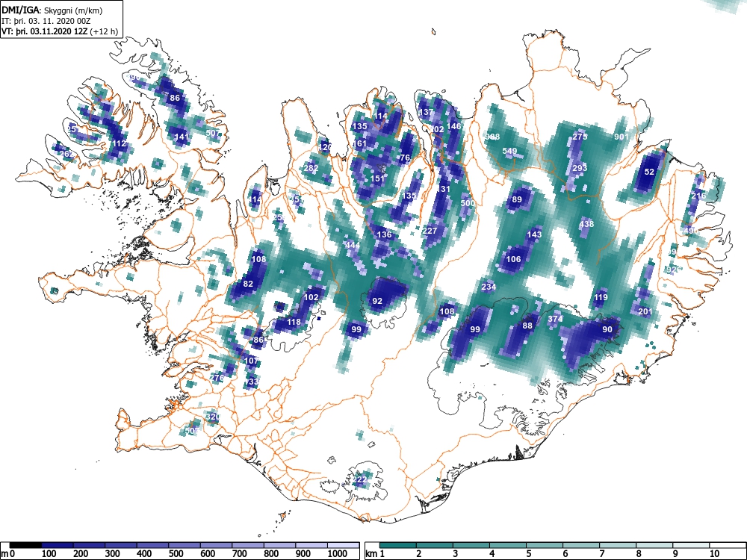Click the visibility value 92 on the map

tap(377, 301)
